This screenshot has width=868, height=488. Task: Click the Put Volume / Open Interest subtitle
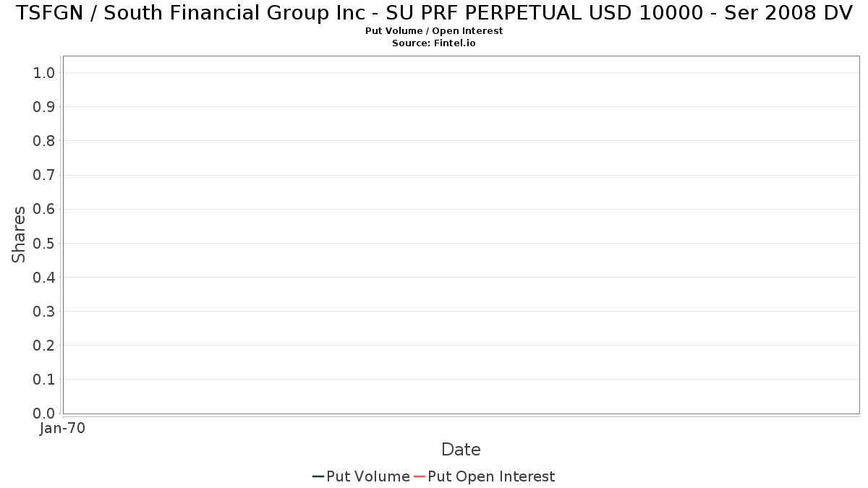[x=434, y=31]
